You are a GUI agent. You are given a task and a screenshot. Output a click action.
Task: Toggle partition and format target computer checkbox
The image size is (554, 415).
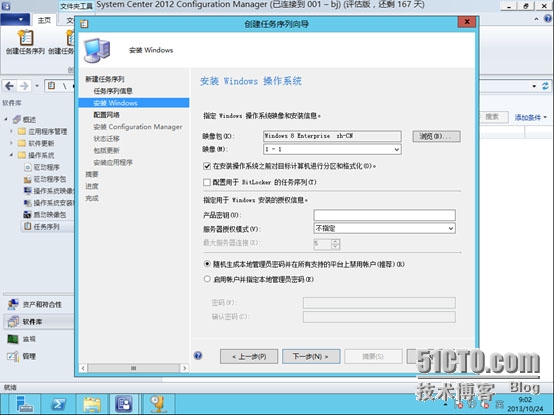[207, 166]
